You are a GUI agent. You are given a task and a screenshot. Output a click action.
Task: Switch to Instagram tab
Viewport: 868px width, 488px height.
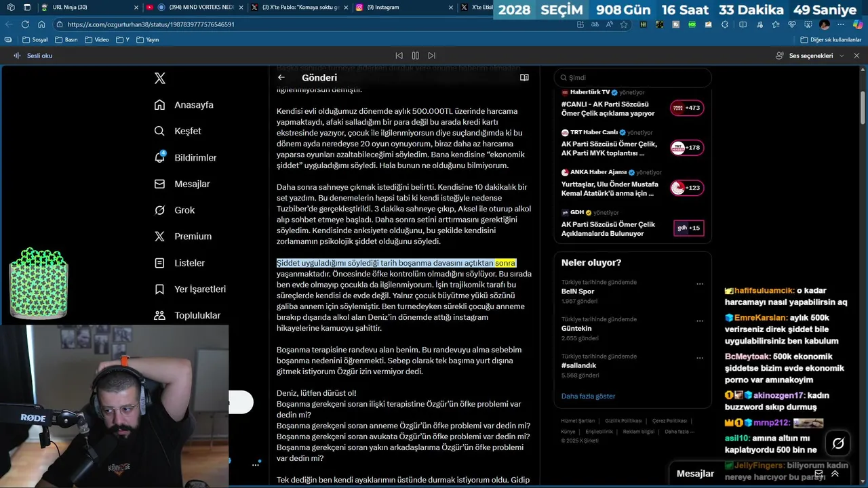click(403, 7)
